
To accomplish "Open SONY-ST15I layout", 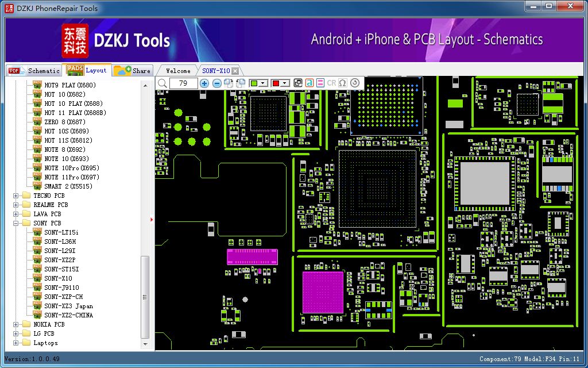I will 61,269.
